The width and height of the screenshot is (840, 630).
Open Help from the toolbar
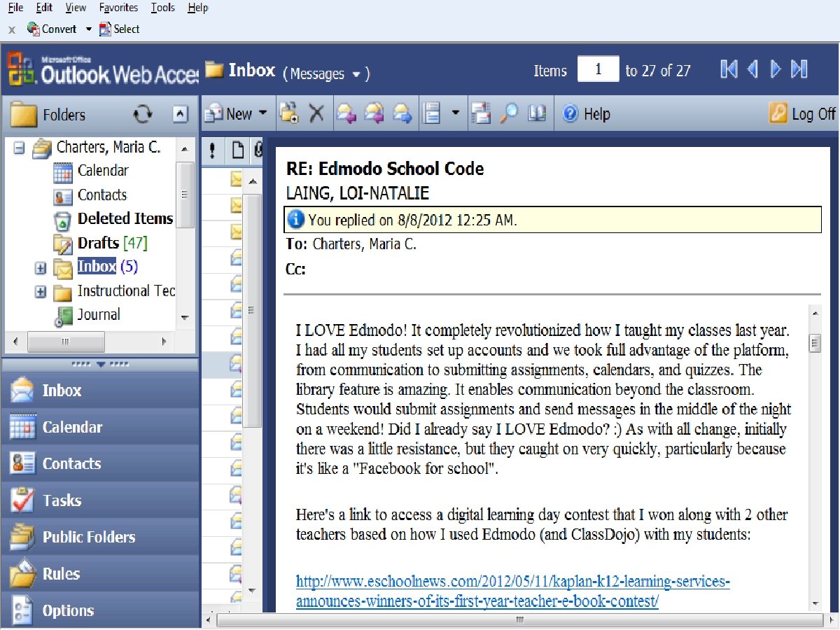point(587,114)
